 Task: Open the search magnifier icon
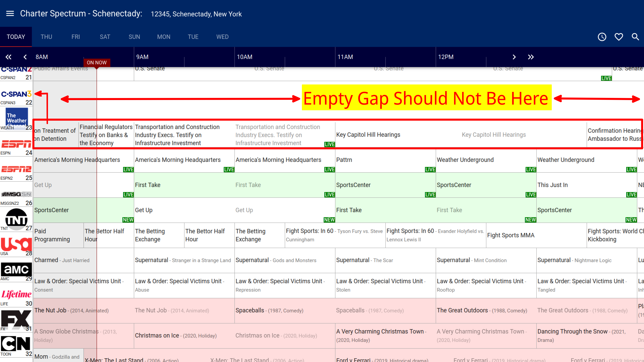(x=635, y=37)
